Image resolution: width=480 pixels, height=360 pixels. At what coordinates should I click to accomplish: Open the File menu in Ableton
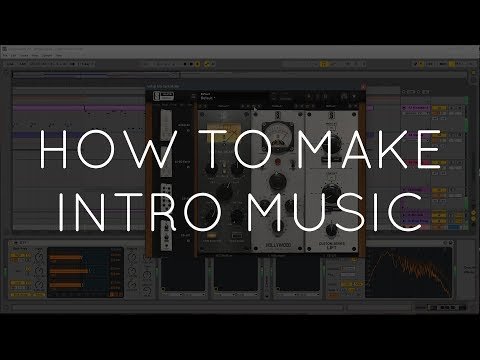tap(5, 55)
